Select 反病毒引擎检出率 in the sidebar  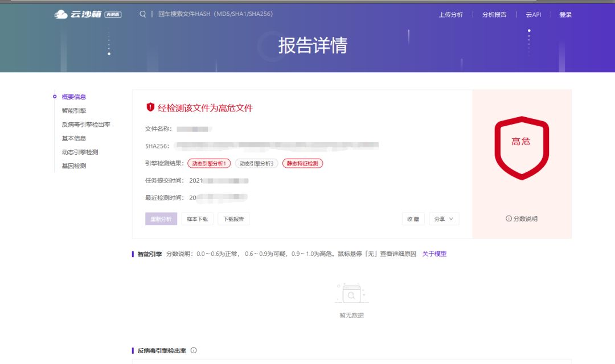point(86,124)
